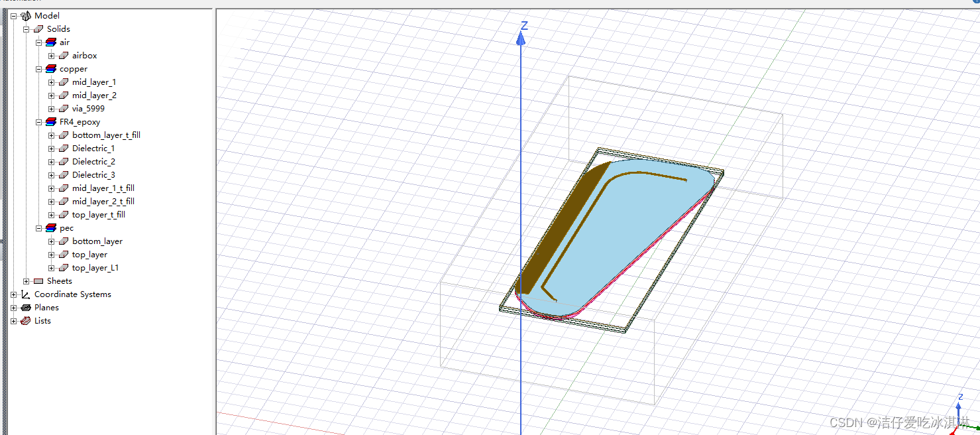Image resolution: width=980 pixels, height=435 pixels.
Task: Select the bottom_layer_t_fill label
Action: [x=106, y=135]
